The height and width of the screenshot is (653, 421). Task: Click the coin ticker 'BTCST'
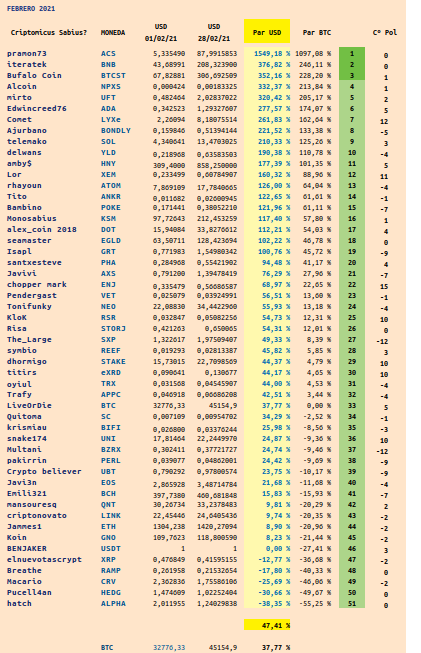click(x=113, y=75)
